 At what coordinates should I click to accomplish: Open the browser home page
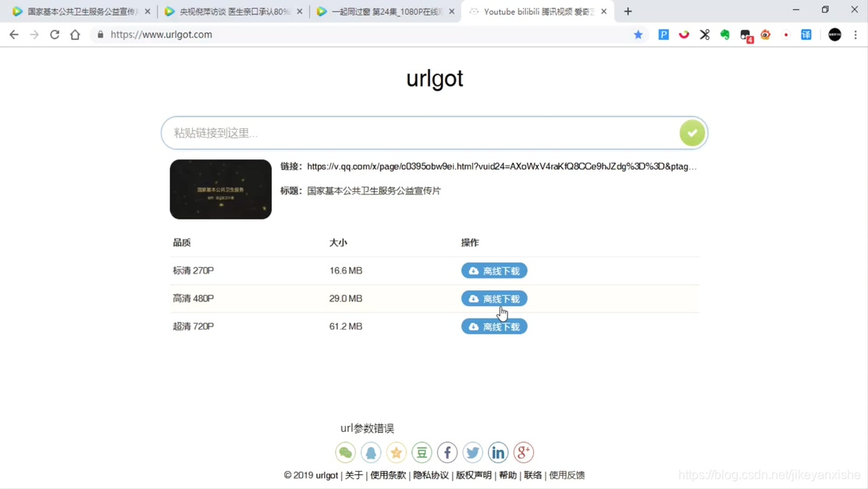[75, 34]
